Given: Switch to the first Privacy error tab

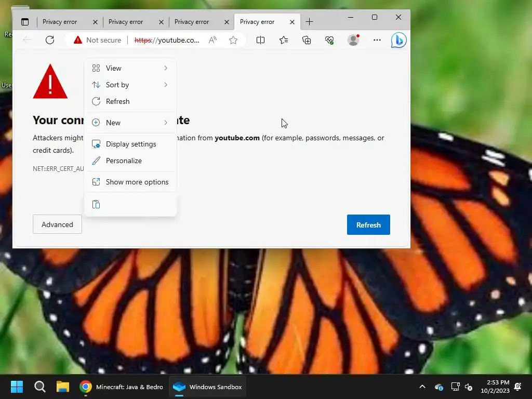Looking at the screenshot, I should click(x=60, y=22).
